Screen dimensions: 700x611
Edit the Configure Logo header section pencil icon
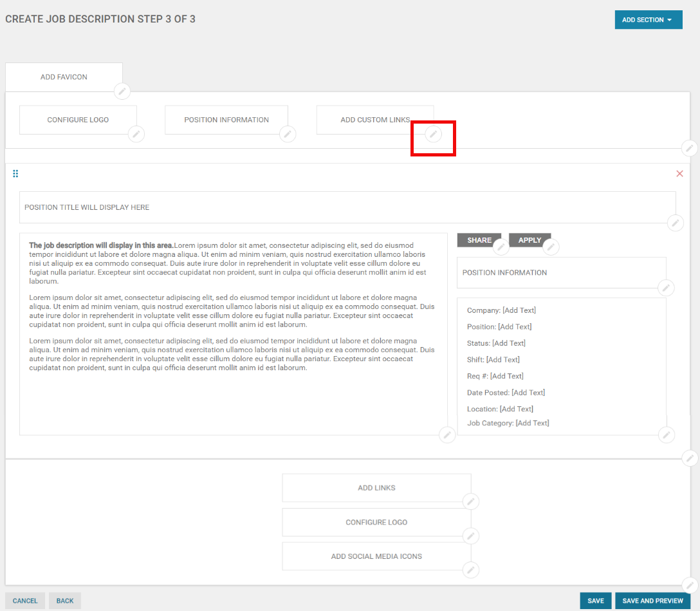136,134
